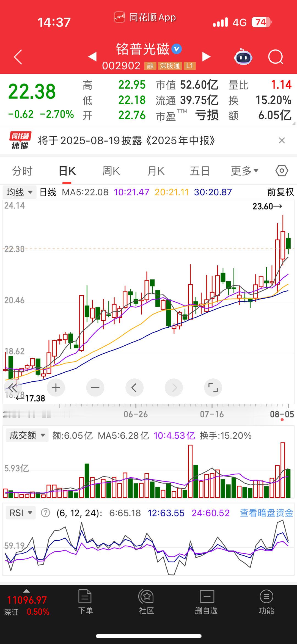
Task: Tap the 同花顺 App return label
Action: coord(145,17)
